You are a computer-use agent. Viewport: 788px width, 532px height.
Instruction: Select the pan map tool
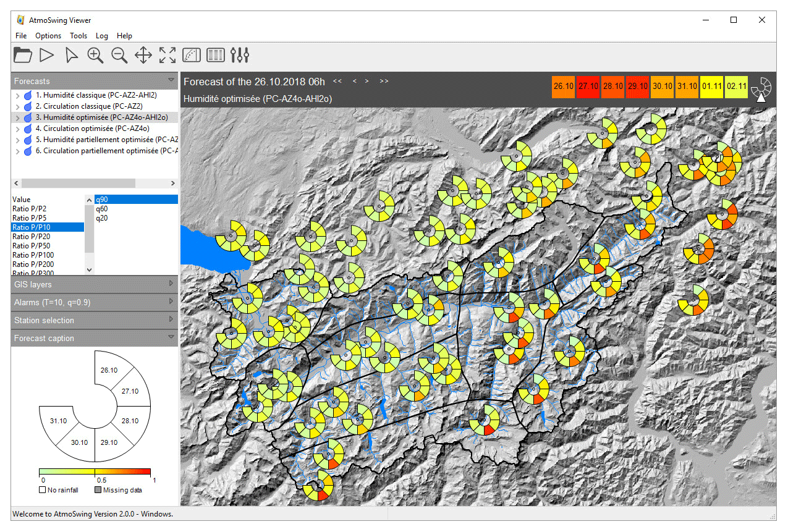click(143, 56)
